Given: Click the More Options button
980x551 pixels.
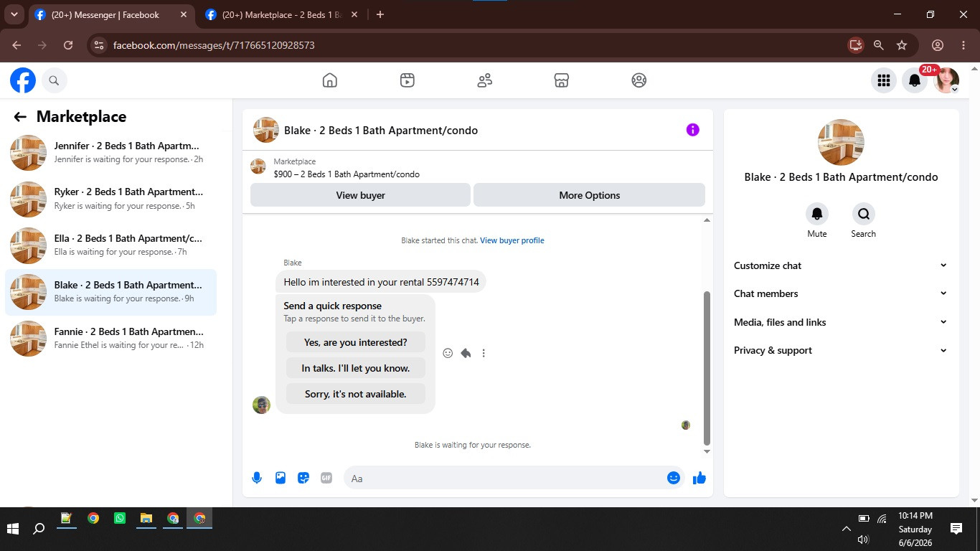Looking at the screenshot, I should pos(589,195).
